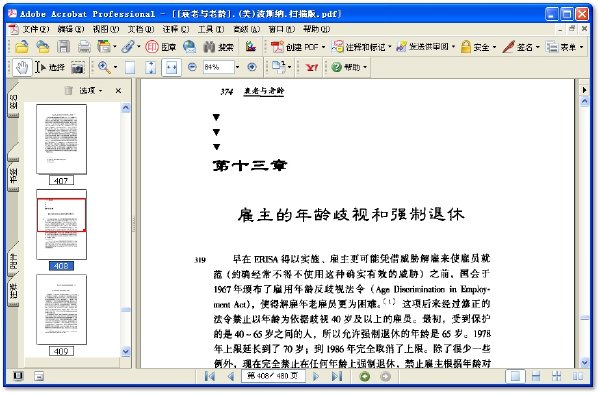Click the 84% zoom input field
The image size is (600, 394).
[x=218, y=67]
